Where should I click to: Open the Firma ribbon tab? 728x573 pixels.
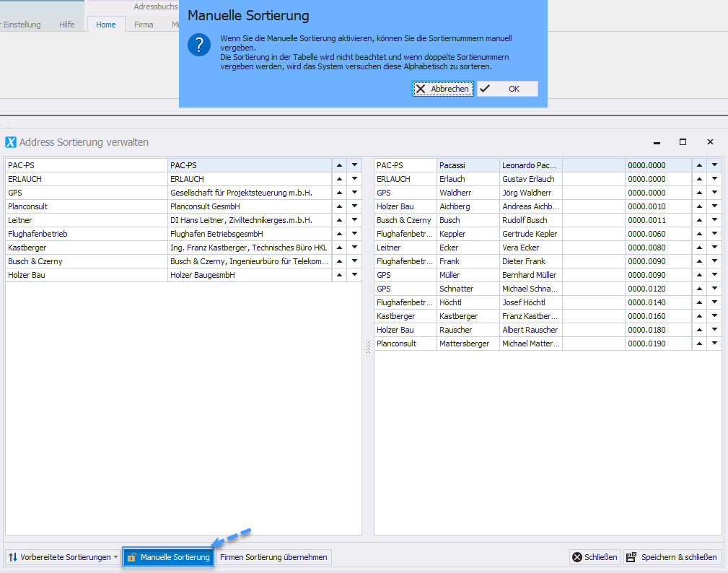(144, 25)
